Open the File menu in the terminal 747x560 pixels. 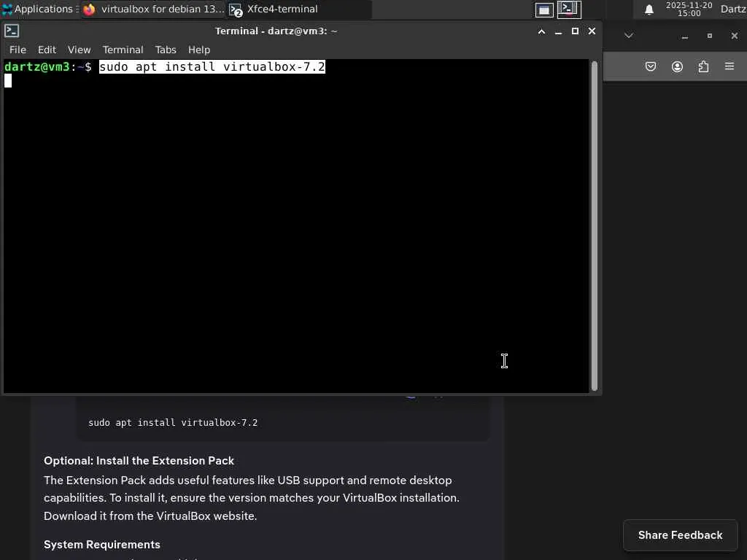point(18,50)
